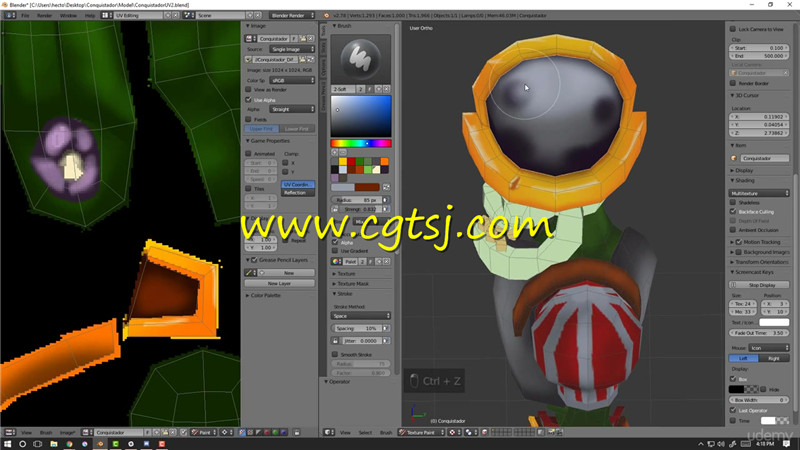Open the Alpha Straight dropdown
The image size is (800, 450).
click(292, 109)
